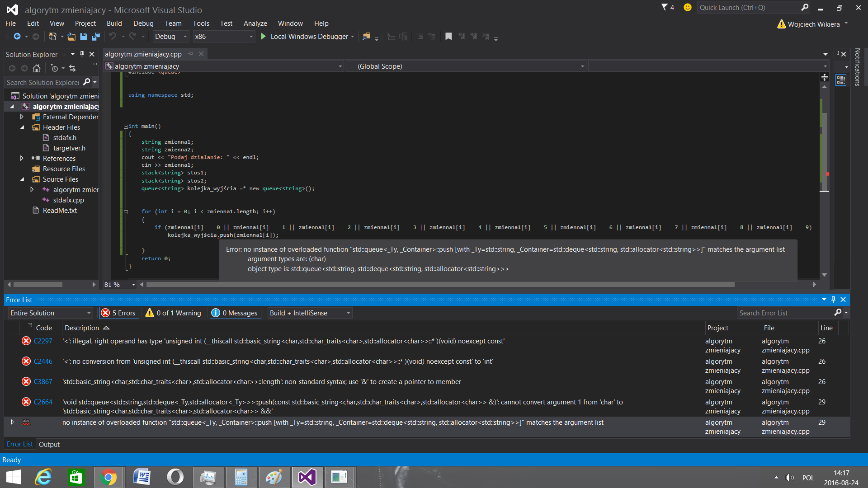Toggle the 0 Messages filter
The width and height of the screenshot is (868, 488).
[x=235, y=313]
